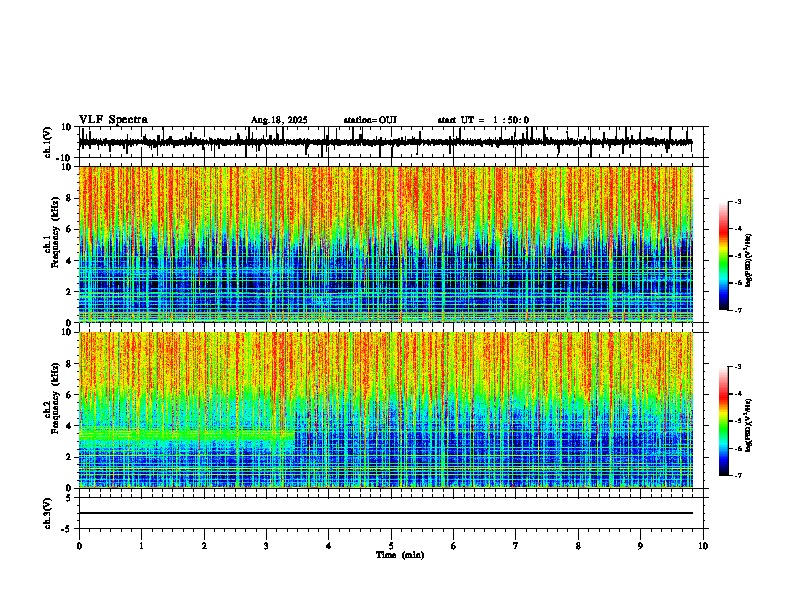Click time axis tick label "6"
The width and height of the screenshot is (792, 612).
coord(453,546)
